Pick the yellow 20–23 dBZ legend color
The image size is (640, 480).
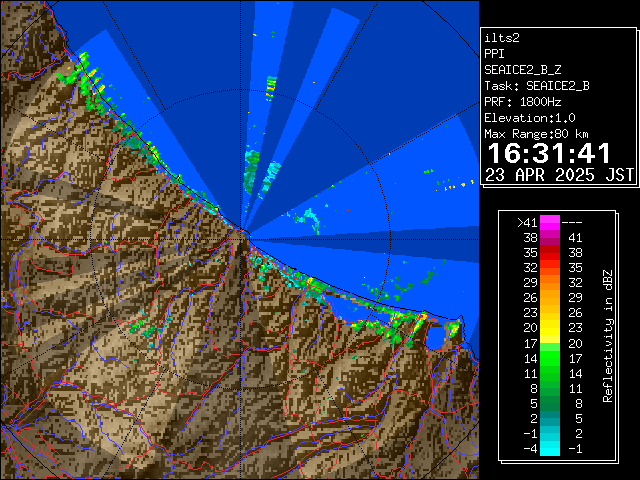[x=550, y=328]
